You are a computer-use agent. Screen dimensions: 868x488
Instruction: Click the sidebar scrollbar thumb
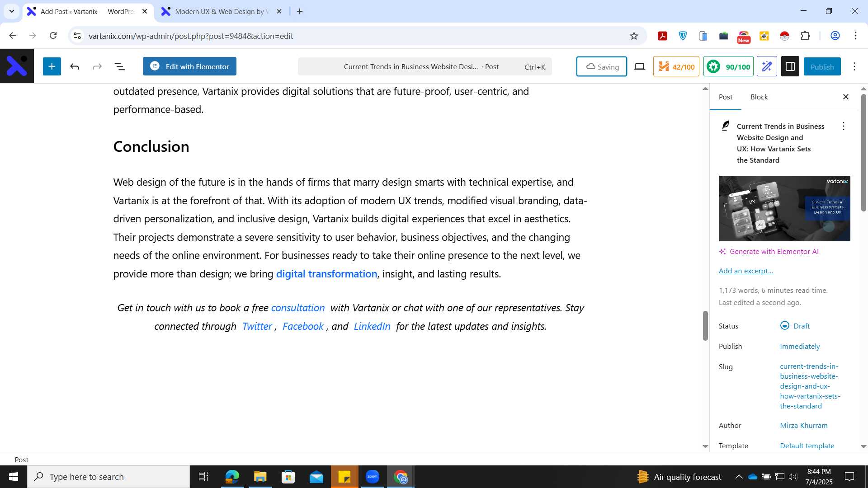[x=863, y=152]
